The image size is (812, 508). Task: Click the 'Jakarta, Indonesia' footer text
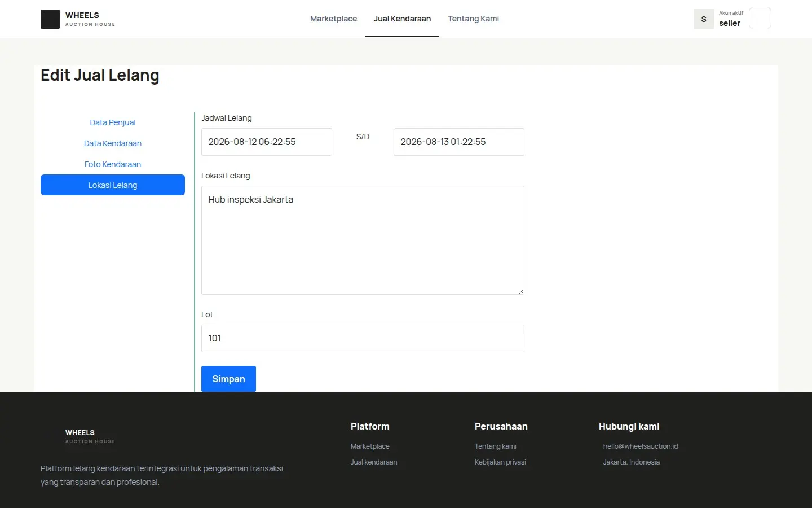pyautogui.click(x=631, y=462)
